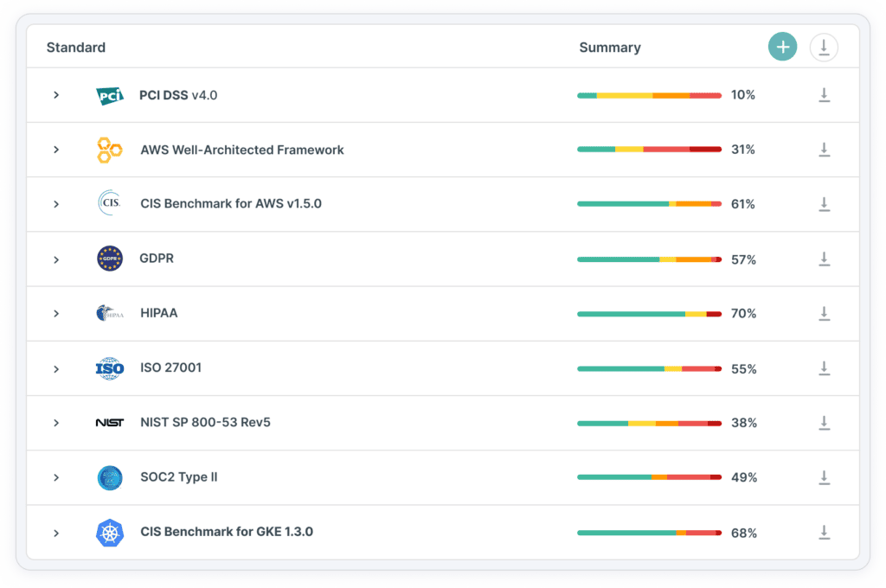Click the ISO 27001 summary progress bar
The height and width of the screenshot is (588, 886).
649,369
